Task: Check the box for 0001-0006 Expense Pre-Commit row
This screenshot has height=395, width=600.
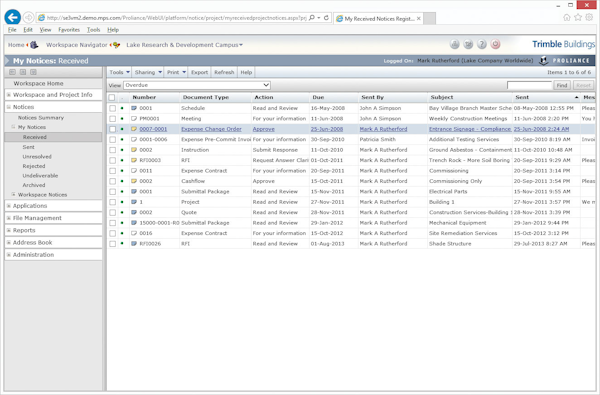Action: point(112,140)
